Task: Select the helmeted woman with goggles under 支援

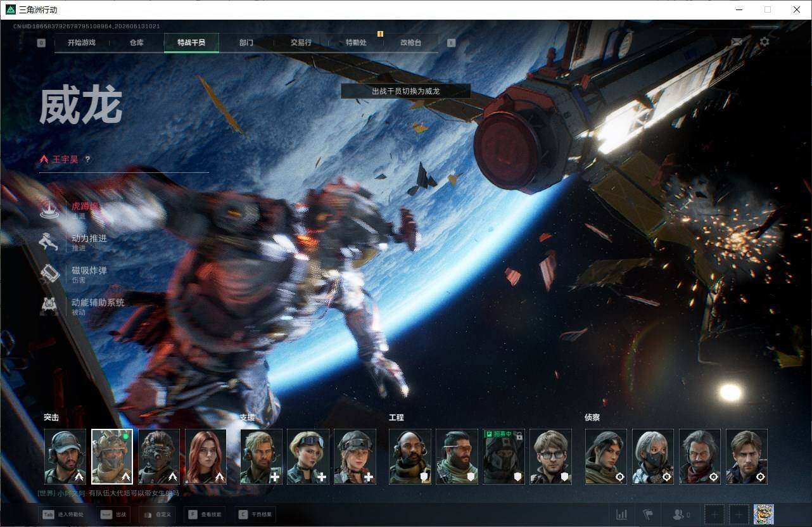Action: (x=355, y=457)
